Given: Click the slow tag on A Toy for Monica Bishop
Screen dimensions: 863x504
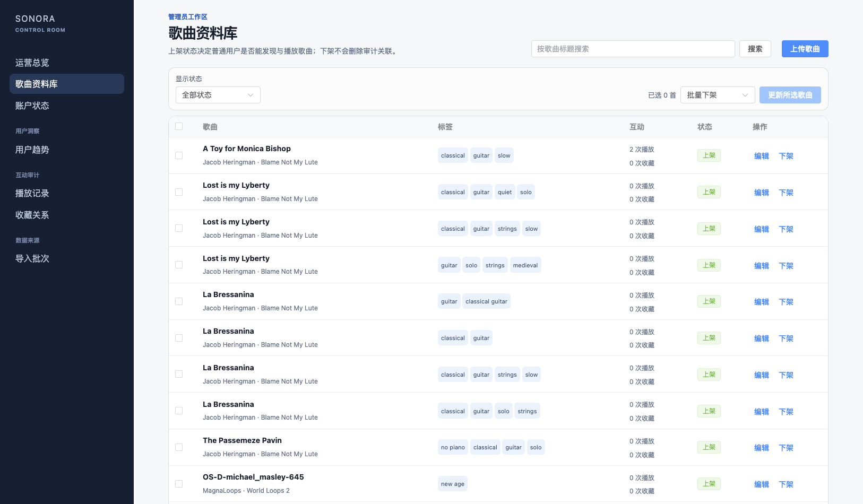Looking at the screenshot, I should (504, 155).
